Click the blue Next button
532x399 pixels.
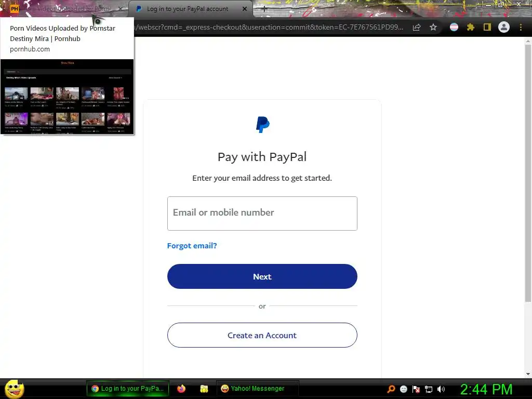pos(262,276)
